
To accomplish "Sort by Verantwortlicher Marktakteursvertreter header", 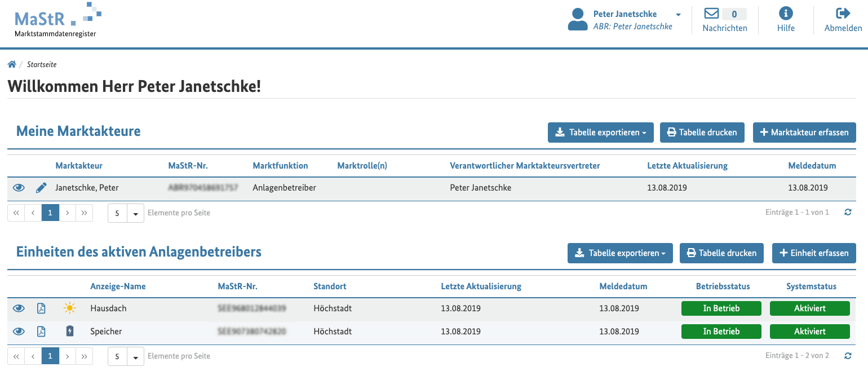I will tap(525, 166).
